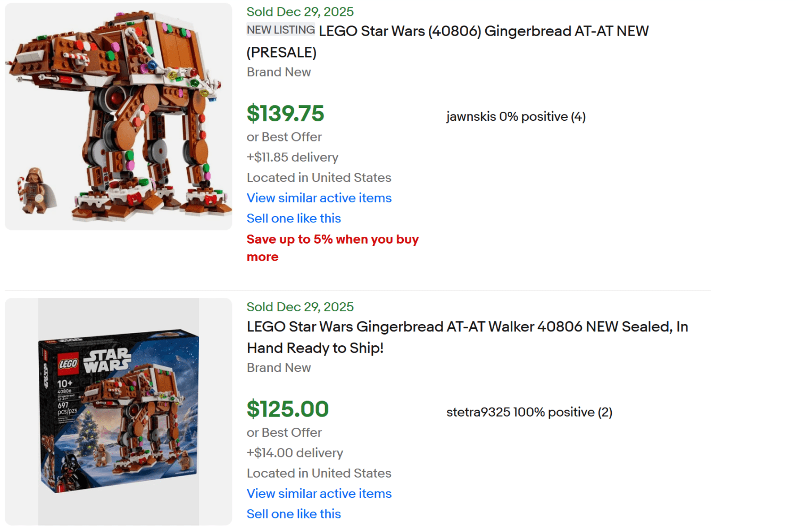Open the LEGO Star Wars box photo
Viewport: 798px width, 532px height.
[118, 415]
